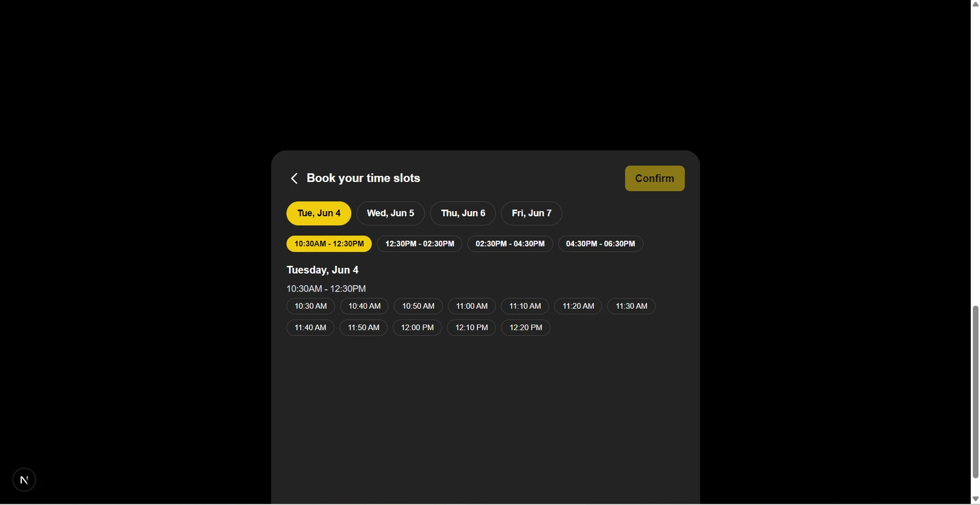The height and width of the screenshot is (505, 980).
Task: Click the 'Tuesday, Jun 4' heading text
Action: point(322,270)
